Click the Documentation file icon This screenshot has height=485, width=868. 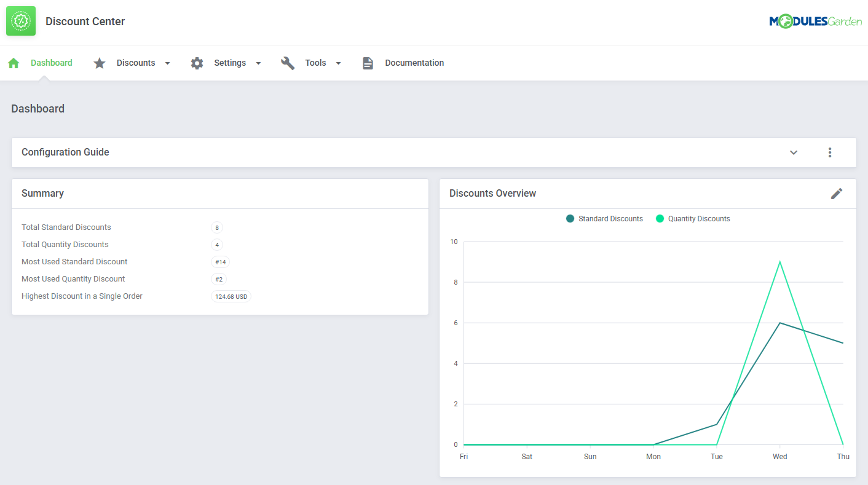[x=368, y=63]
